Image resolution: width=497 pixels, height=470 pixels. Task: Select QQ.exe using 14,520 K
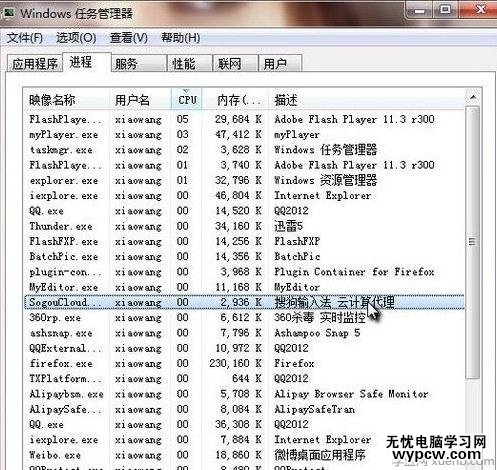click(244, 211)
